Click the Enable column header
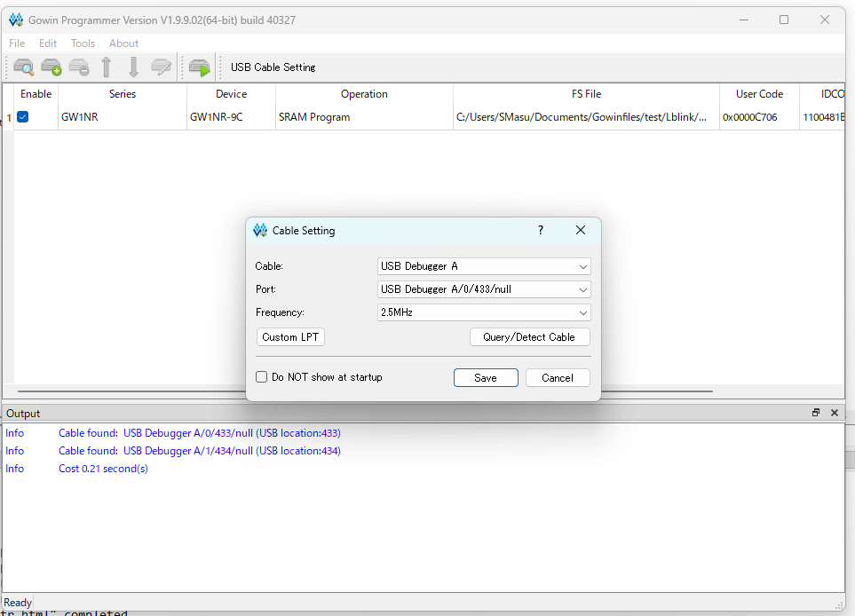 point(36,94)
